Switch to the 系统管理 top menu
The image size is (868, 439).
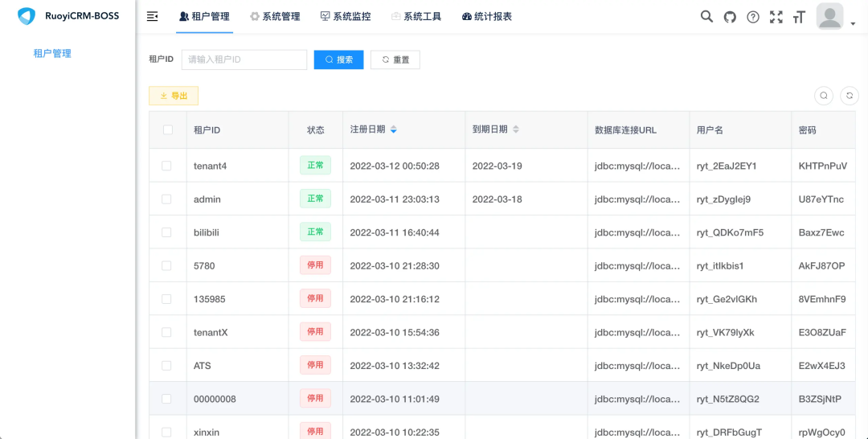(x=275, y=16)
